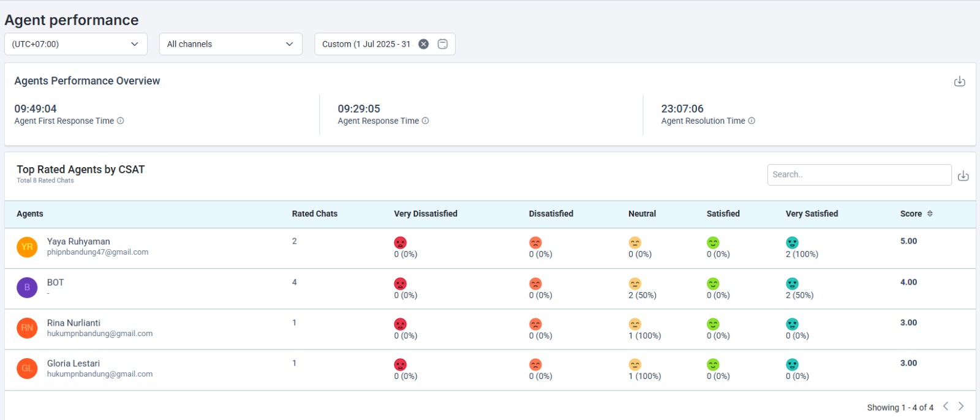This screenshot has width=980, height=420.
Task: Go to the previous page of agents
Action: coord(946,407)
